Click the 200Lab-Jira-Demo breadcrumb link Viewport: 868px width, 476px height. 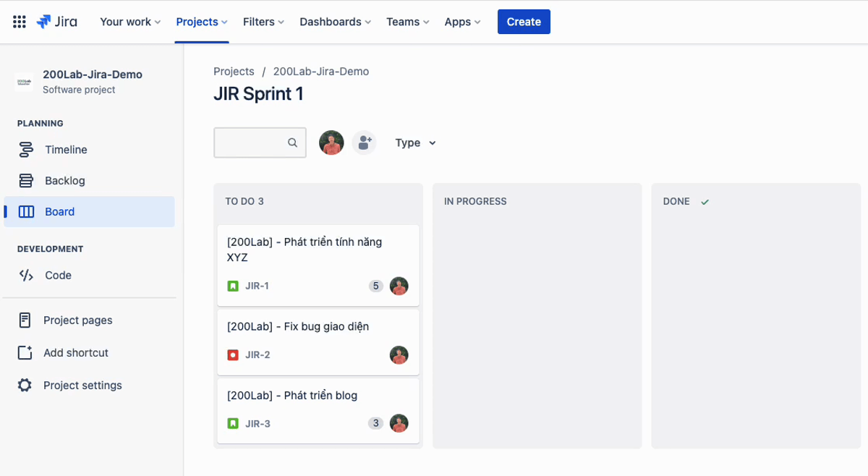click(321, 72)
